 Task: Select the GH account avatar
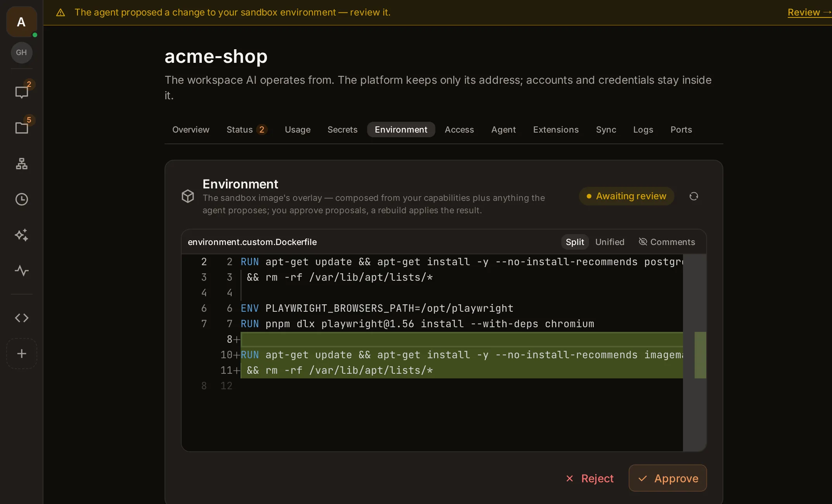tap(21, 52)
